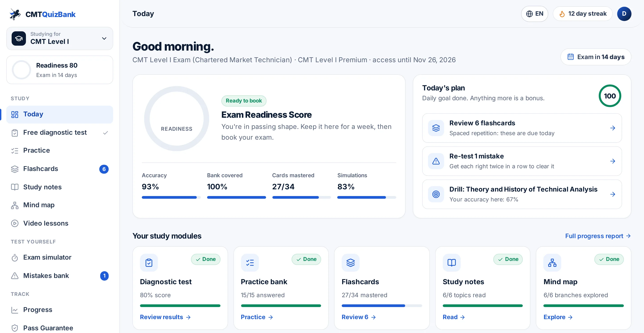Screen dimensions: 644x333
Task: Open Study notes in the sidebar
Action: click(60, 187)
